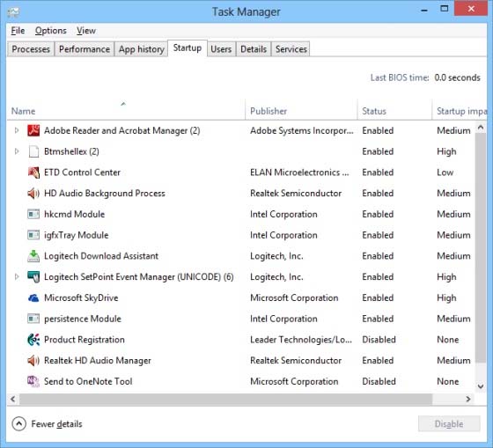This screenshot has height=448, width=493.
Task: Click the Adobe Systems Incorporated publisher cell
Action: (302, 130)
